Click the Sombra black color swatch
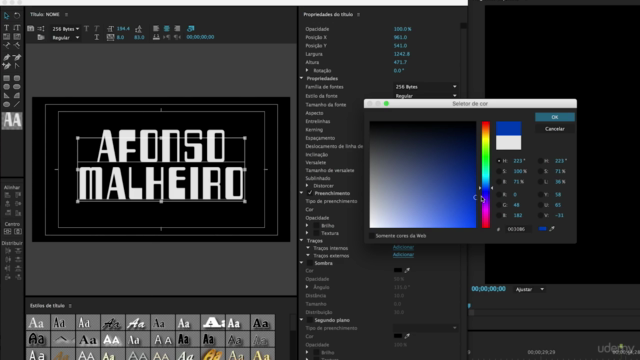The image size is (640, 360). coord(398,270)
